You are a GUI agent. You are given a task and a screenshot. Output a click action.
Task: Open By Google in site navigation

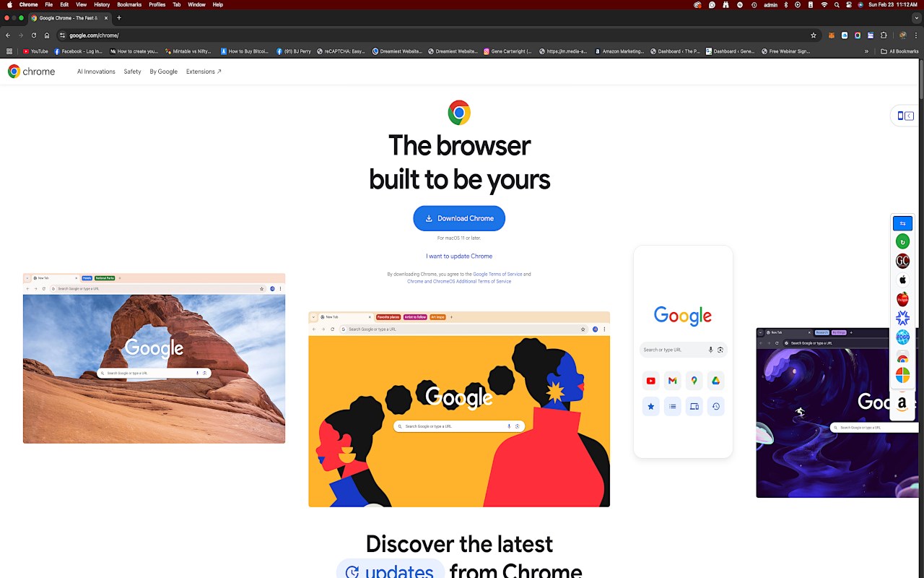pos(164,72)
